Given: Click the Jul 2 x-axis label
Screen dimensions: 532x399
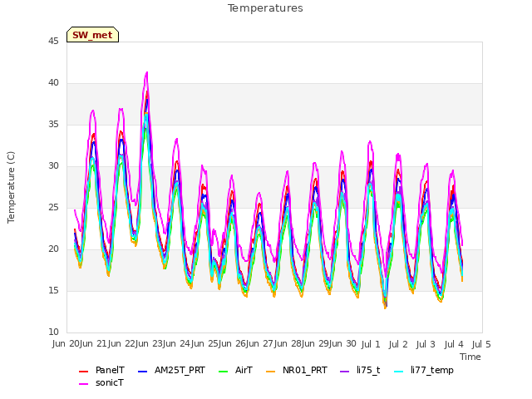Looking at the screenshot, I should click(398, 344).
